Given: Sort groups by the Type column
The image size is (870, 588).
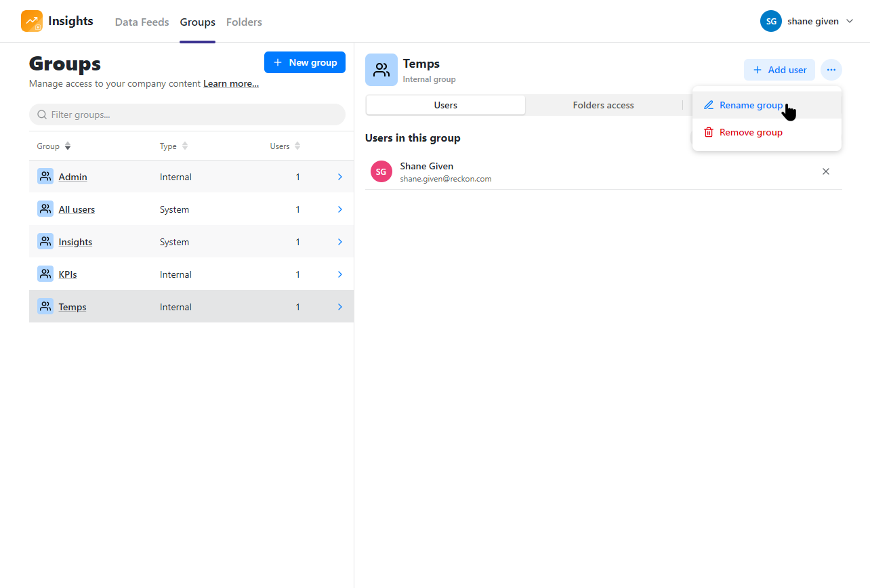Looking at the screenshot, I should tap(185, 146).
